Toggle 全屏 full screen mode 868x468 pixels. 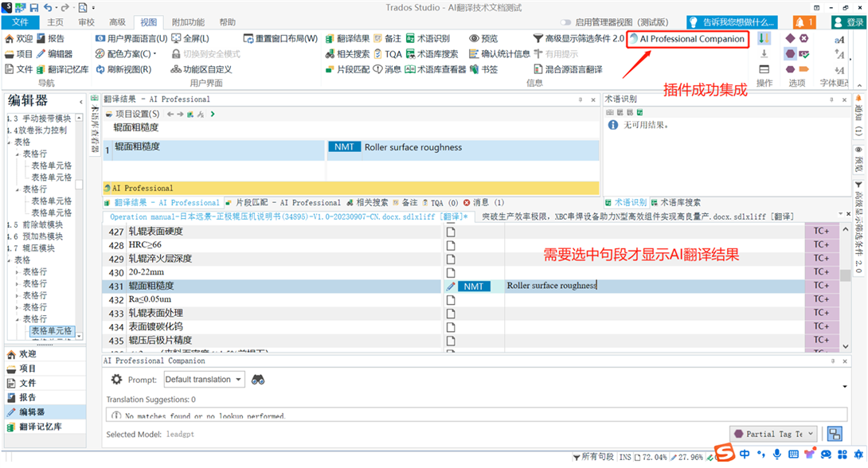tap(188, 37)
